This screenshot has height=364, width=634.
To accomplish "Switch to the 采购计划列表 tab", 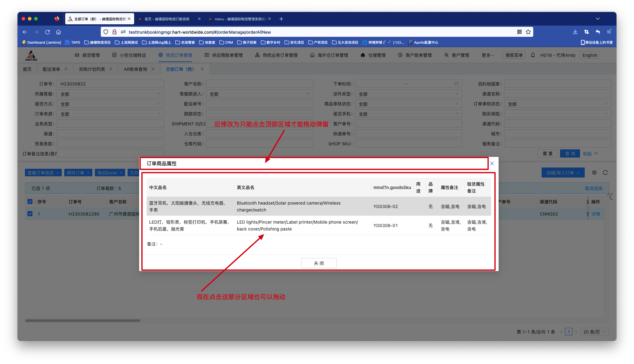I will pos(92,69).
